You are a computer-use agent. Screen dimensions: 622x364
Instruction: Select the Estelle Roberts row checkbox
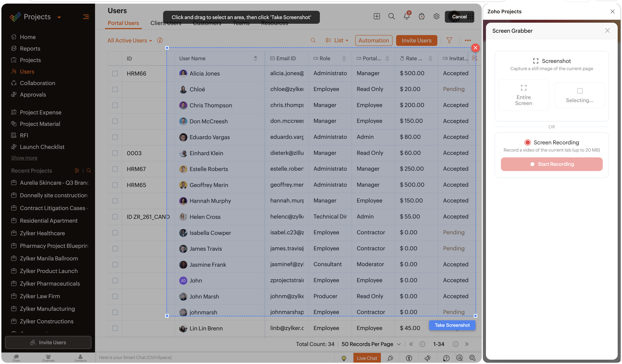(x=115, y=169)
